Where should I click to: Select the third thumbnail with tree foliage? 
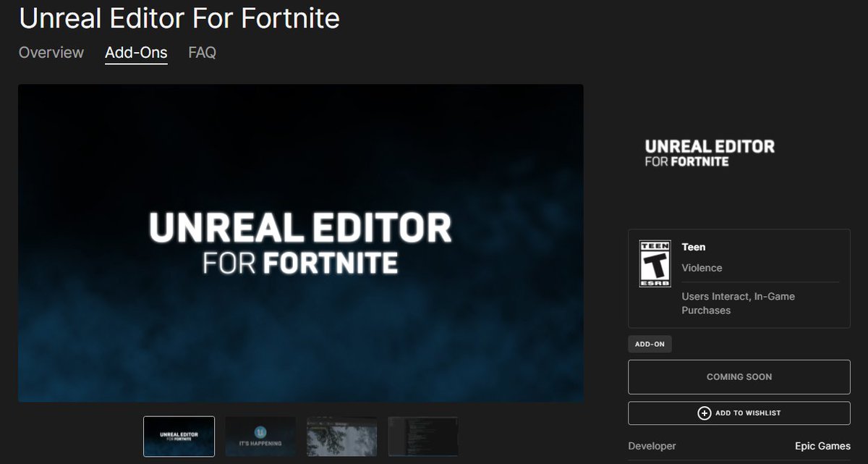[342, 436]
